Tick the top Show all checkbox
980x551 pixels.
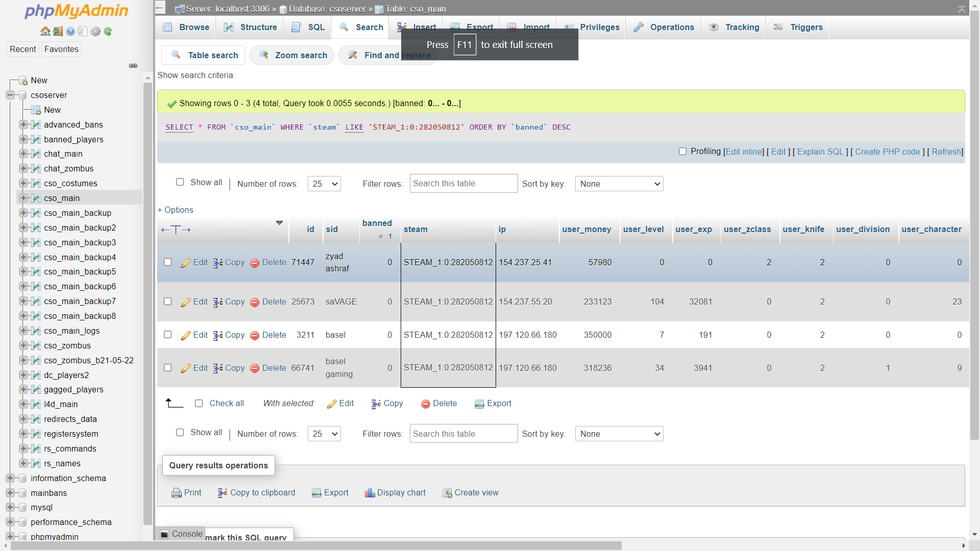click(180, 182)
